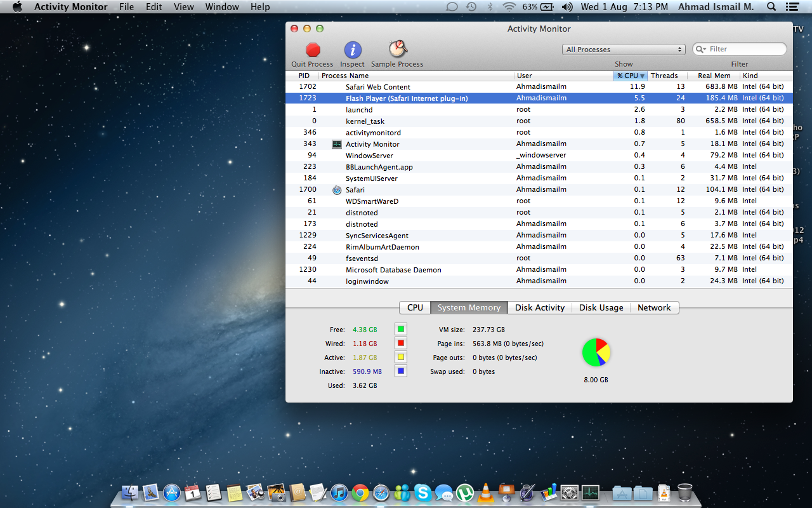Open the All Processes dropdown
The width and height of the screenshot is (812, 508).
click(624, 50)
